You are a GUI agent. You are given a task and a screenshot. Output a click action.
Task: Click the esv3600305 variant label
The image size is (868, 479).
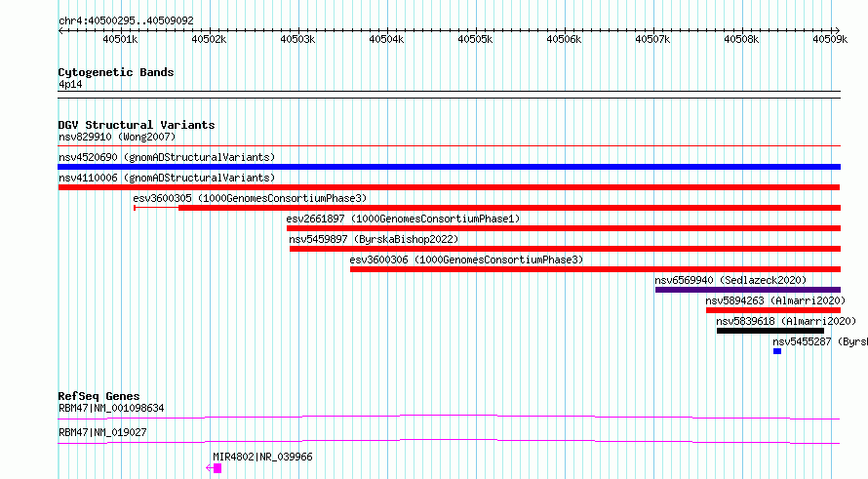pyautogui.click(x=250, y=198)
